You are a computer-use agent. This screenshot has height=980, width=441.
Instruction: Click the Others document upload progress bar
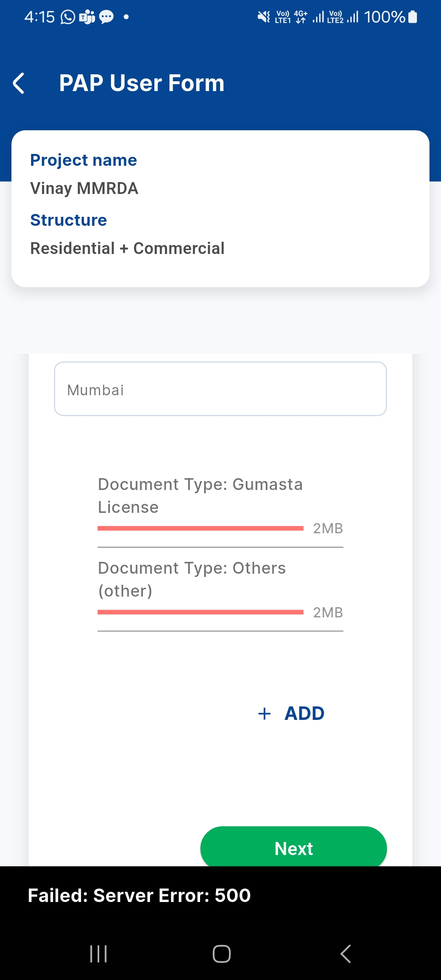pyautogui.click(x=200, y=612)
